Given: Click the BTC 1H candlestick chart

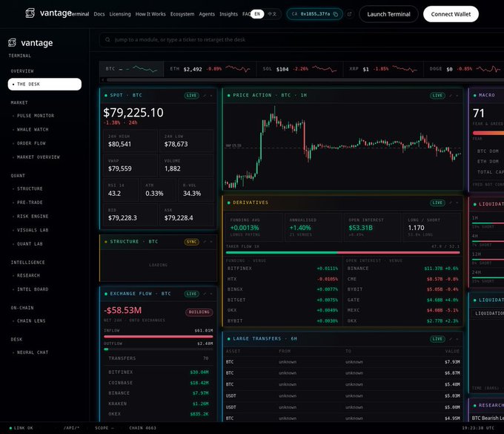Looking at the screenshot, I should (342, 146).
